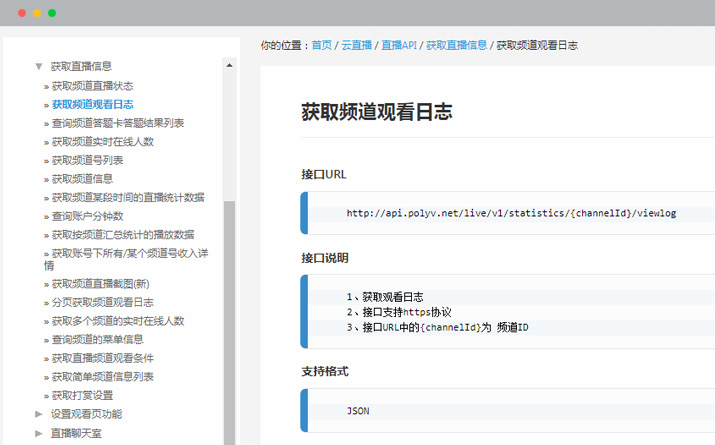The height and width of the screenshot is (445, 715).
Task: Open 获取频道直播状态 in sidebar
Action: pyautogui.click(x=92, y=86)
